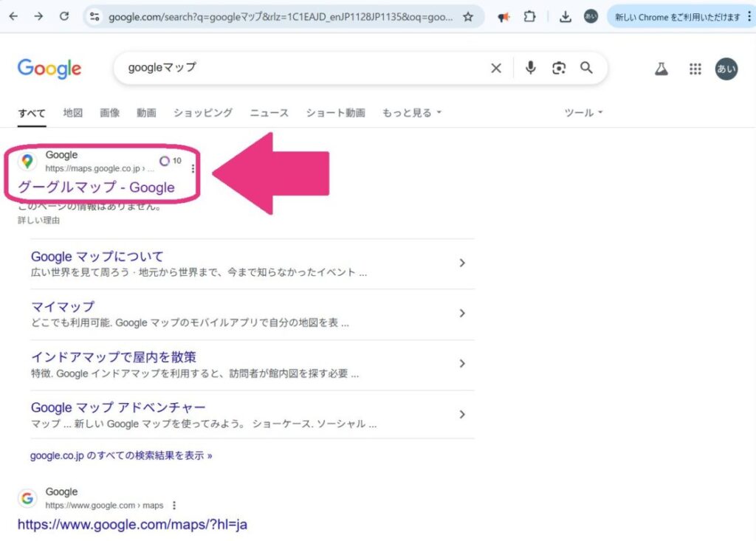Submit search with magnifier icon

[586, 68]
